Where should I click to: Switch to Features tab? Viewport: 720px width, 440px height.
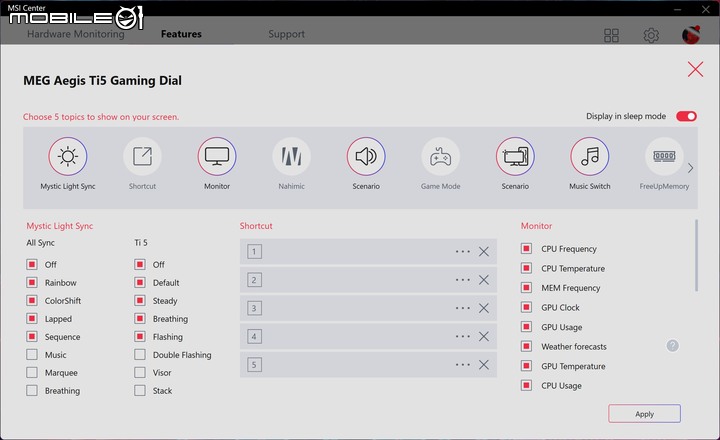click(181, 34)
